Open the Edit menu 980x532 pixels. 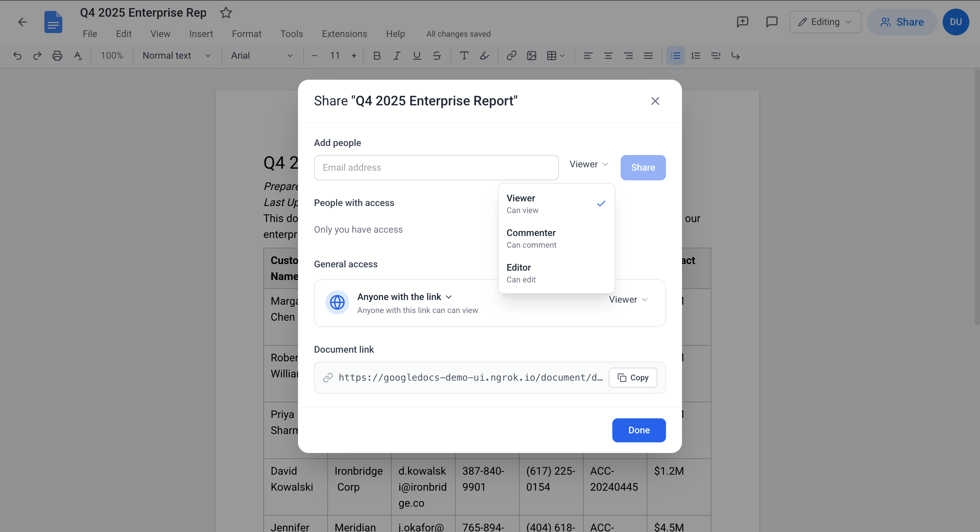124,34
